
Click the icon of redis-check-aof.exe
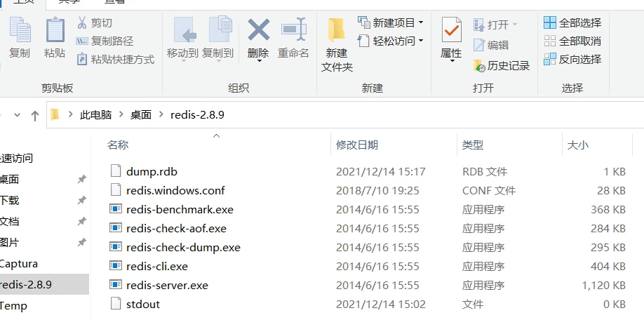[x=116, y=228]
